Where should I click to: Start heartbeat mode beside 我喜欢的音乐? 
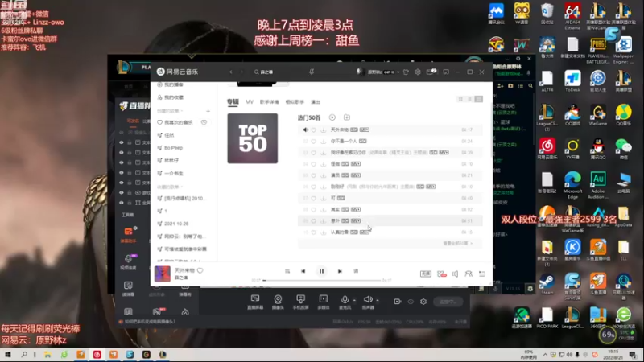204,122
